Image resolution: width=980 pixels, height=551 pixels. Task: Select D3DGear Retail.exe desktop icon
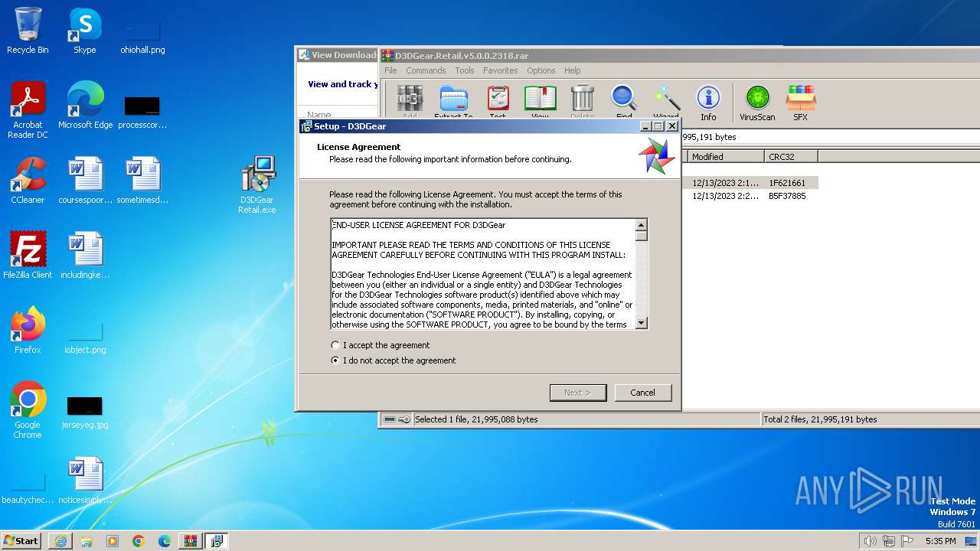click(257, 185)
